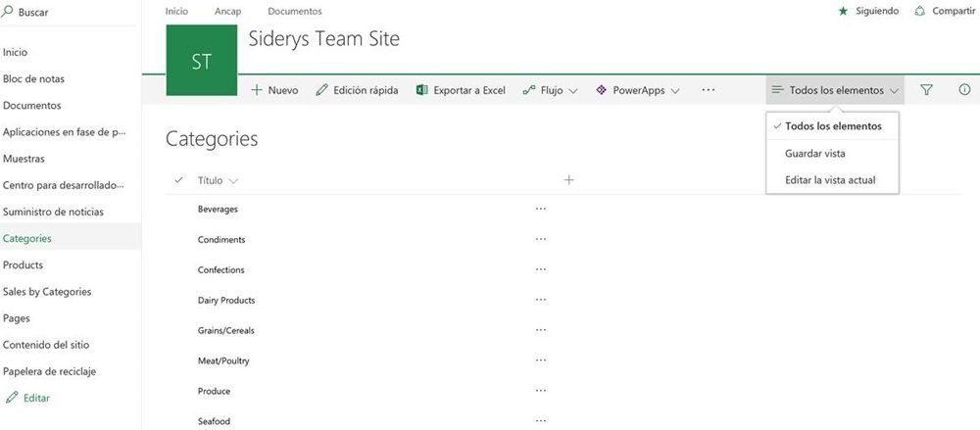Click the Meat/Poultry item title

pos(223,360)
